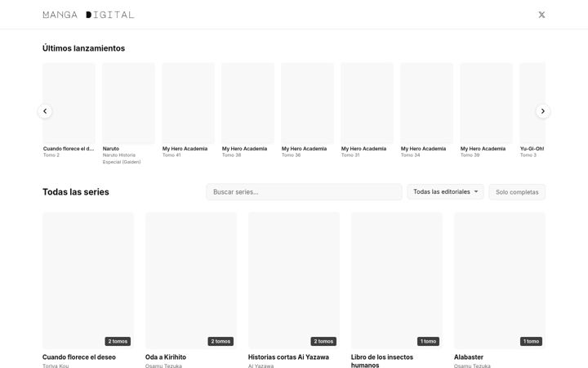Open Oda a Kirihito series cover
The width and height of the screenshot is (588, 368).
click(x=191, y=280)
